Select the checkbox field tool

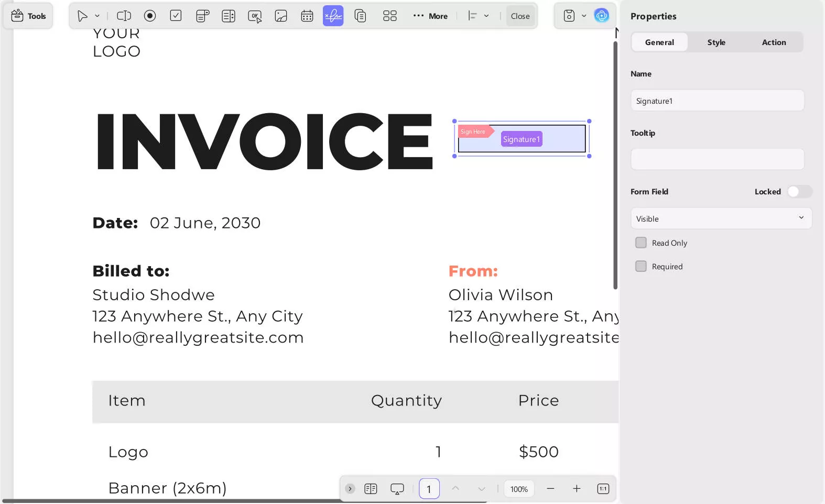click(x=176, y=16)
